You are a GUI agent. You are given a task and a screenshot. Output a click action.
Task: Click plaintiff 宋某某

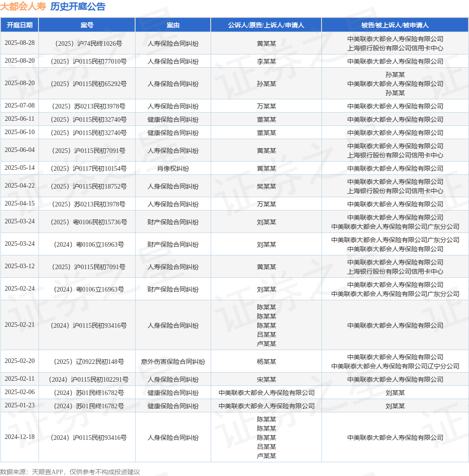[266, 380]
